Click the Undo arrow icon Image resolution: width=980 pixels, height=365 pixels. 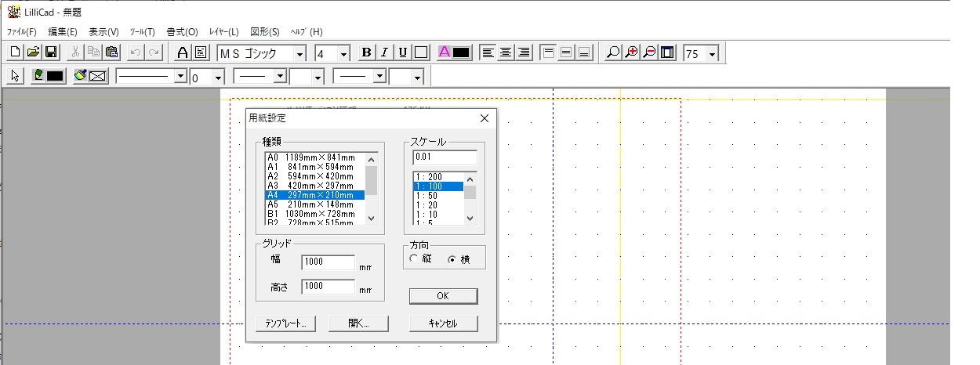[136, 52]
